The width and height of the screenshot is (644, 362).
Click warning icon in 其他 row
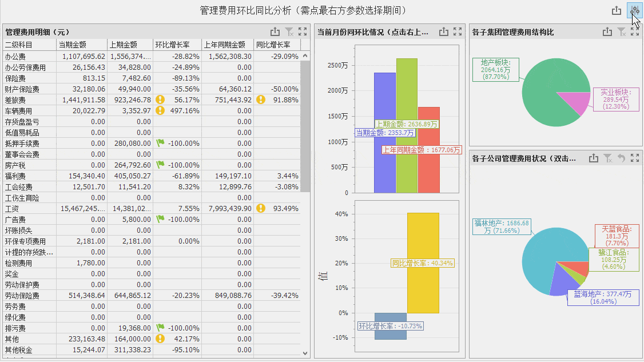pyautogui.click(x=160, y=339)
